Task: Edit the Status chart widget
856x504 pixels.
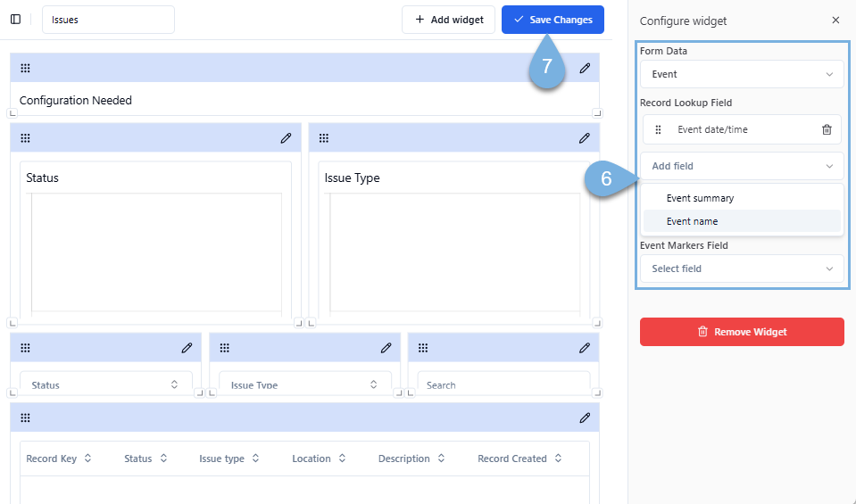Action: pyautogui.click(x=286, y=138)
